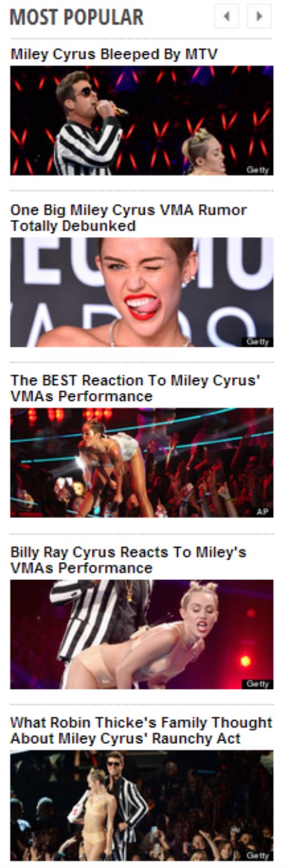This screenshot has width=287, height=868.
Task: Advance to next Most Popular stories
Action: [259, 17]
